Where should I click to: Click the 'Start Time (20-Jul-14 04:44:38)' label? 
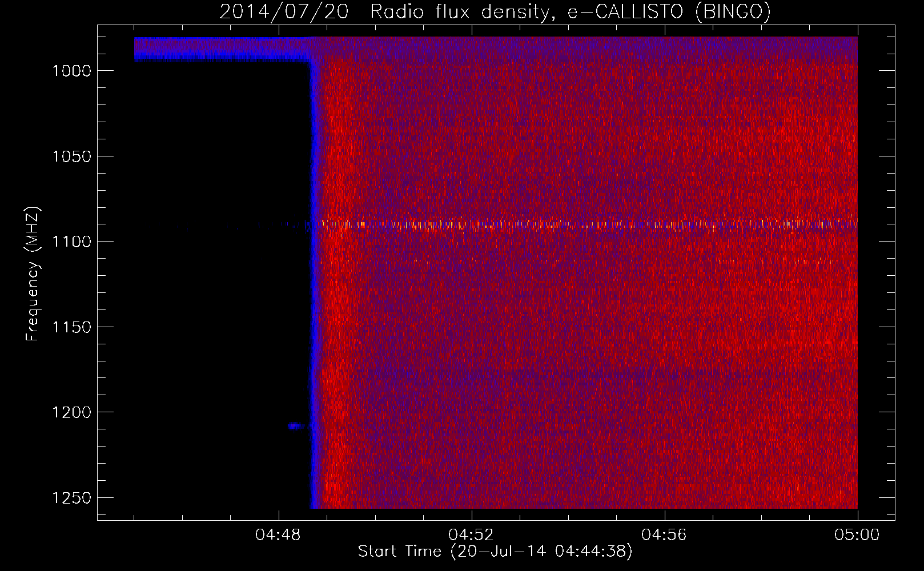point(495,552)
